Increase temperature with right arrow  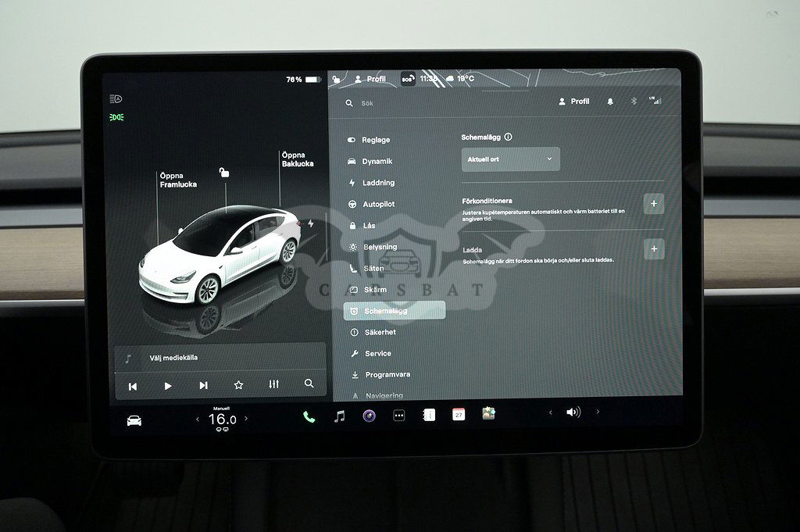(246, 419)
